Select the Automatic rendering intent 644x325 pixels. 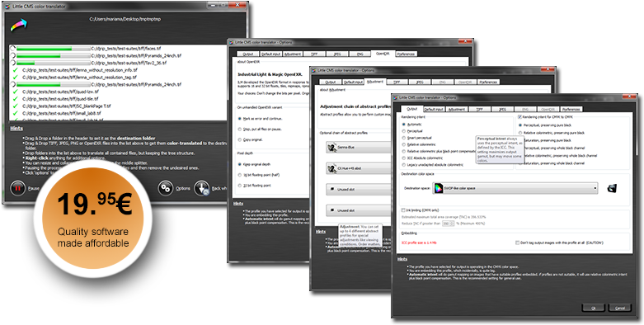coord(404,124)
